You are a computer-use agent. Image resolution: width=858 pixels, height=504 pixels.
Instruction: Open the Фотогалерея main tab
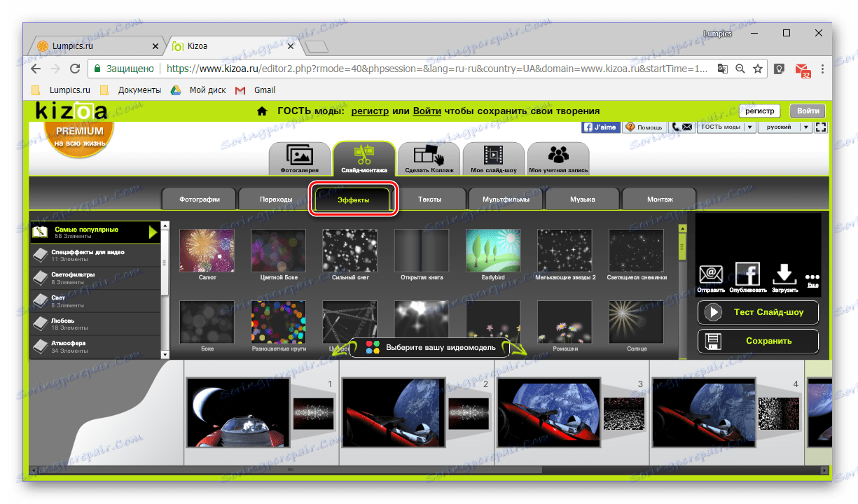coord(300,158)
